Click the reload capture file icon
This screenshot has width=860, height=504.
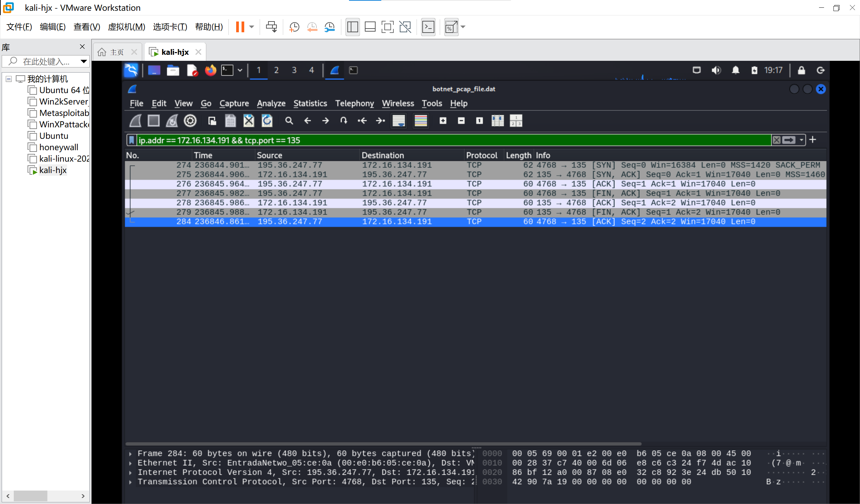pos(267,121)
